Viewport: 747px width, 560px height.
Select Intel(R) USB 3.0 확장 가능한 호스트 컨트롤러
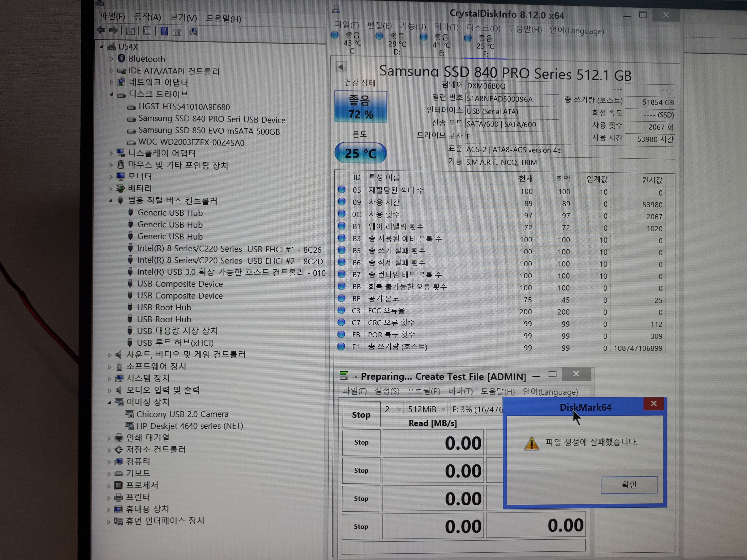(x=231, y=272)
